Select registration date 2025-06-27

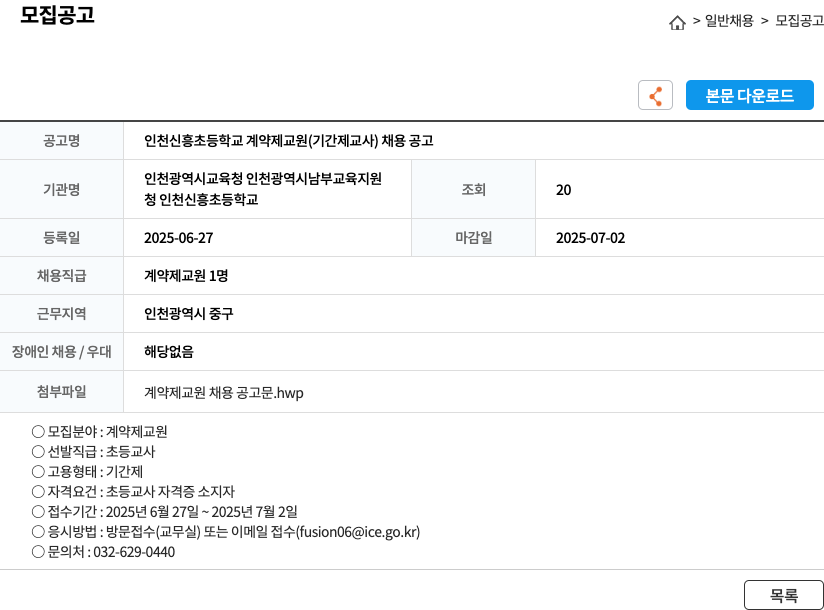[179, 238]
